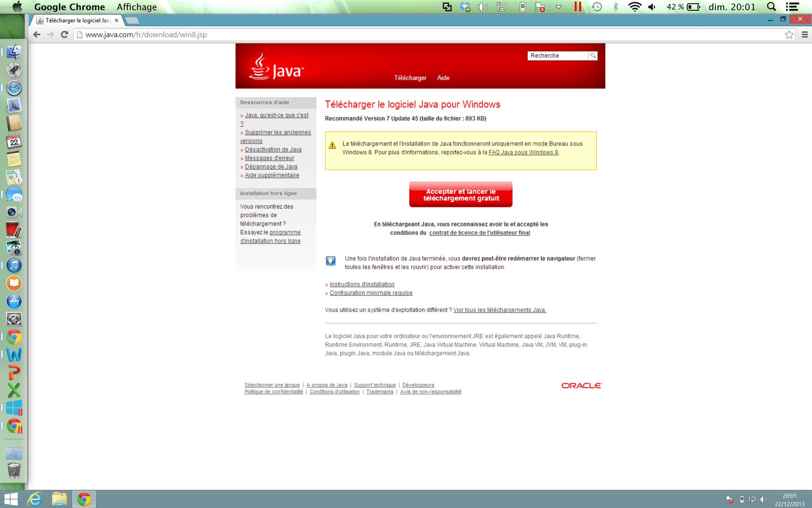The image size is (812, 508).
Task: Open Dépannage de Java link
Action: pyautogui.click(x=271, y=166)
